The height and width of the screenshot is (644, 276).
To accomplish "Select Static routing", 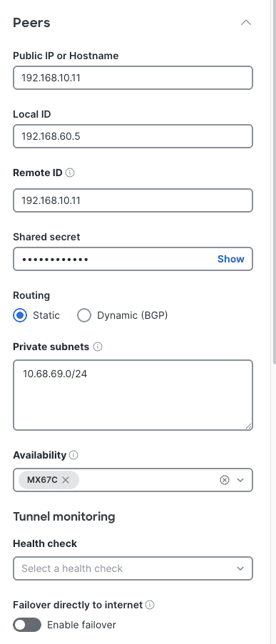I will click(20, 315).
